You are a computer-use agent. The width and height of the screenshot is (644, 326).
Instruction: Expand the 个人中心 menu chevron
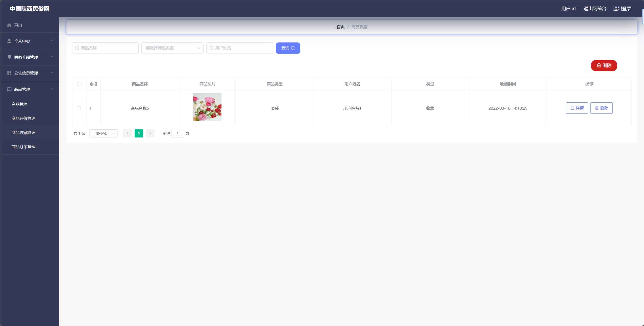point(52,40)
